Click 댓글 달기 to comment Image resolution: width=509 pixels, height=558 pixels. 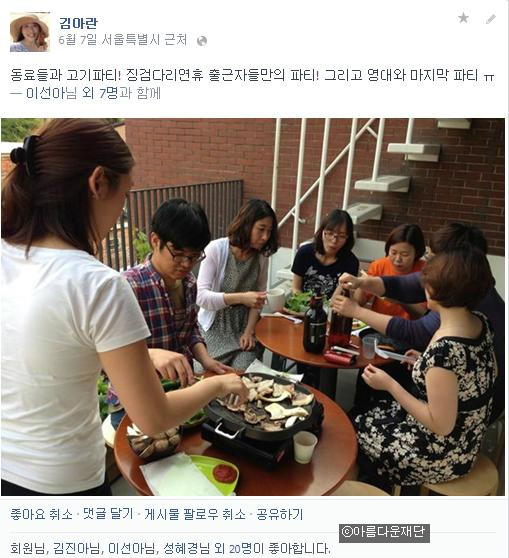click(108, 514)
